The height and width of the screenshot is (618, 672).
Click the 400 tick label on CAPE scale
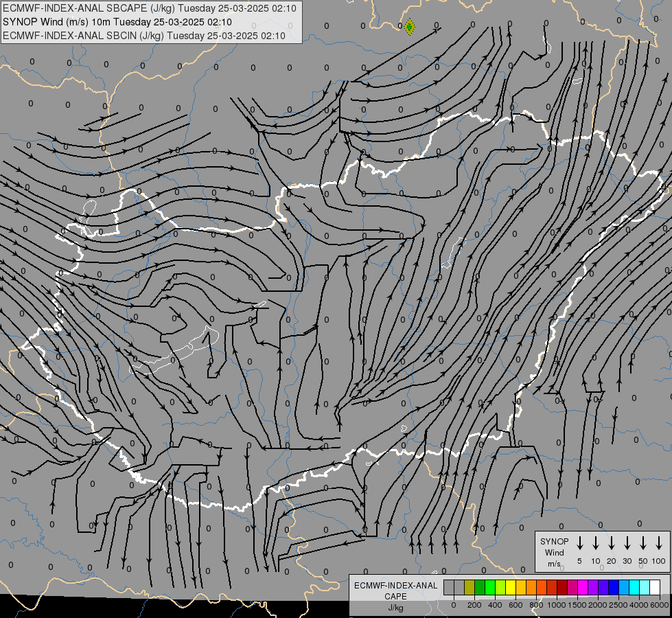(x=495, y=605)
